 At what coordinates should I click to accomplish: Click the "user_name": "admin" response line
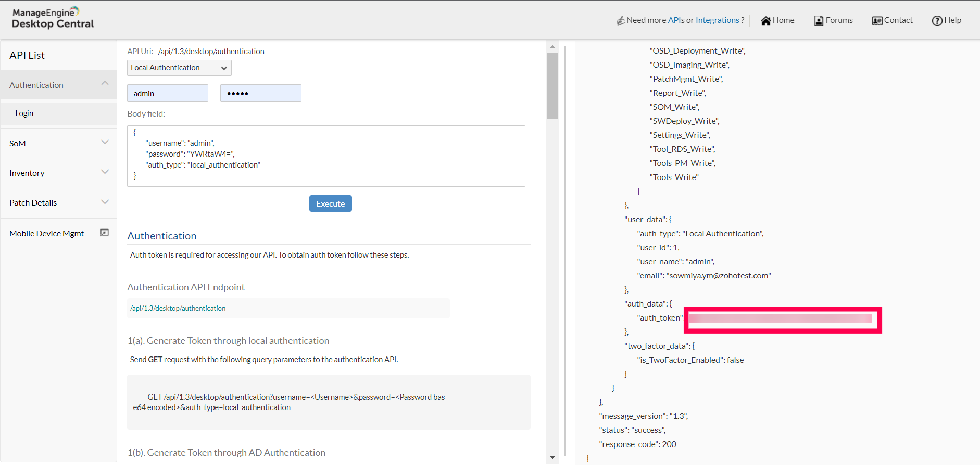[x=676, y=262]
